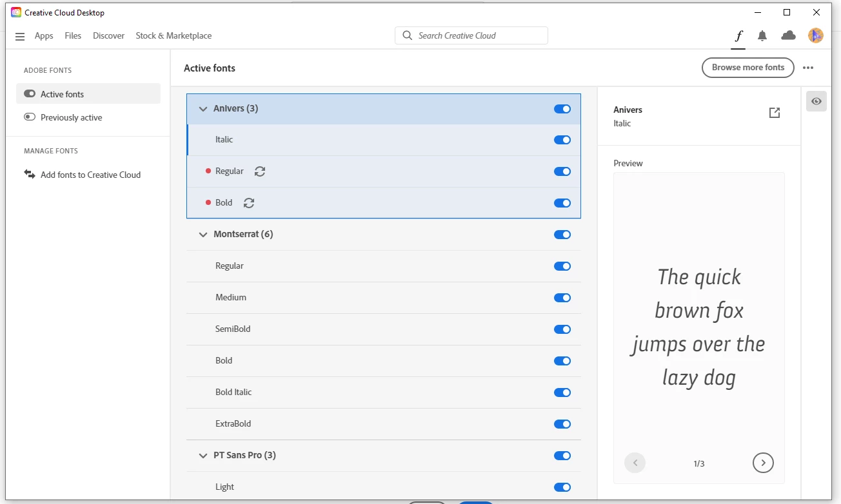
Task: Go to the next preview sample
Action: pos(763,463)
